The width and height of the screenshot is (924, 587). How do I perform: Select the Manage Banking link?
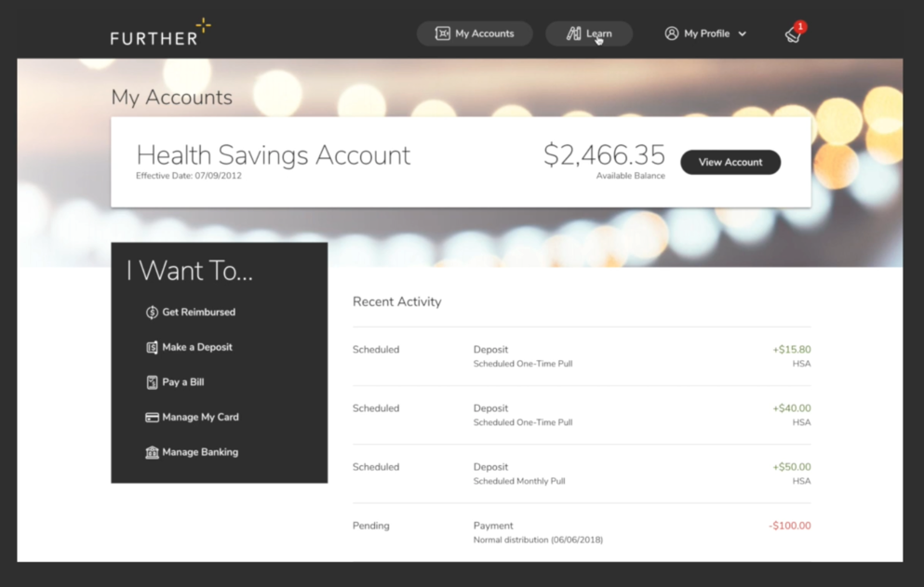coord(200,452)
